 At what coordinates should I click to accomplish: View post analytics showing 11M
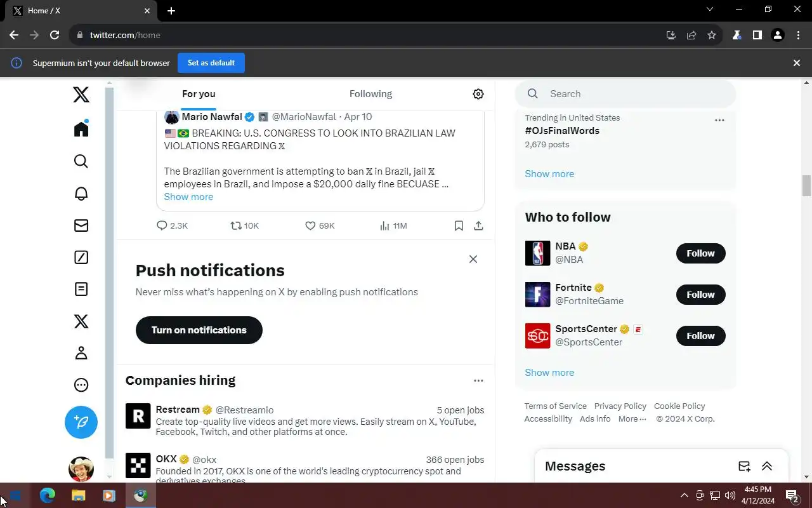[393, 225]
